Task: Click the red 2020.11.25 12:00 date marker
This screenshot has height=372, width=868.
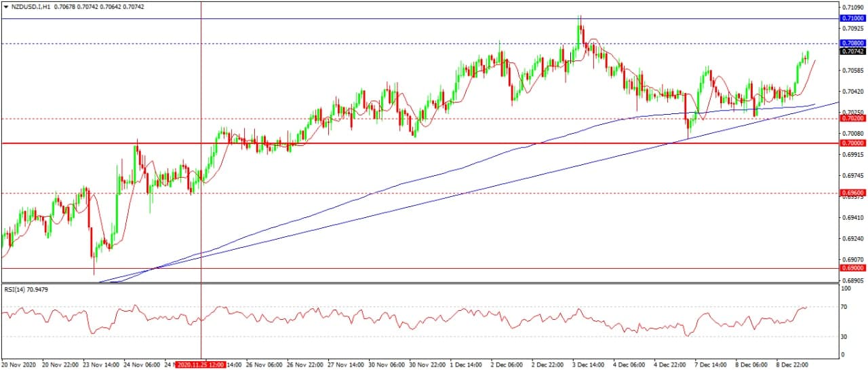Action: coord(201,365)
